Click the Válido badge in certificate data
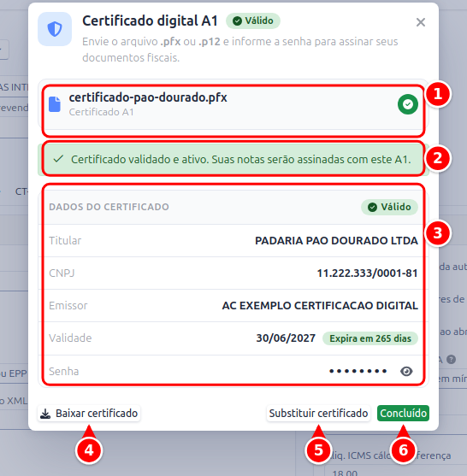Image resolution: width=467 pixels, height=476 pixels. point(389,207)
